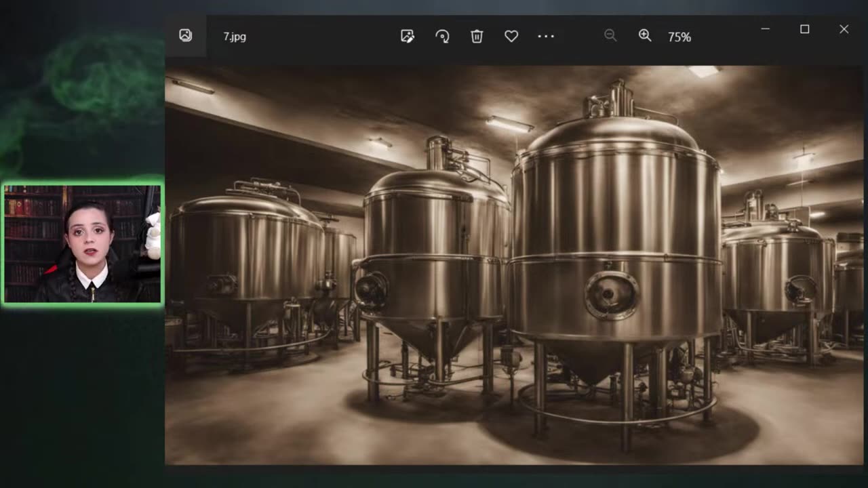
Task: Minimize the Photos window
Action: 765,29
